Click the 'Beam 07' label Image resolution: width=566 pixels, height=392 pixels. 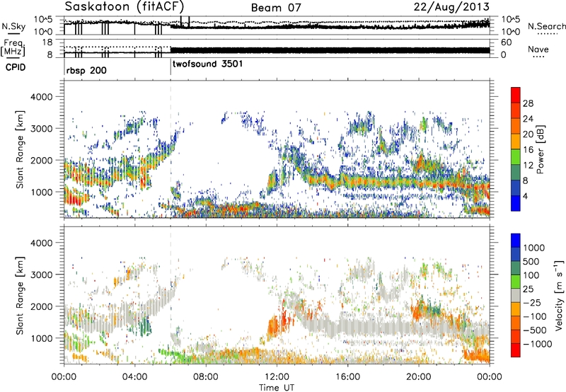click(276, 8)
